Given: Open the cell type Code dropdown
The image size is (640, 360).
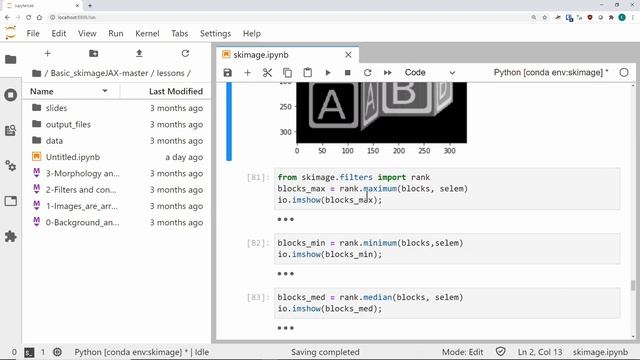Looking at the screenshot, I should 429,73.
